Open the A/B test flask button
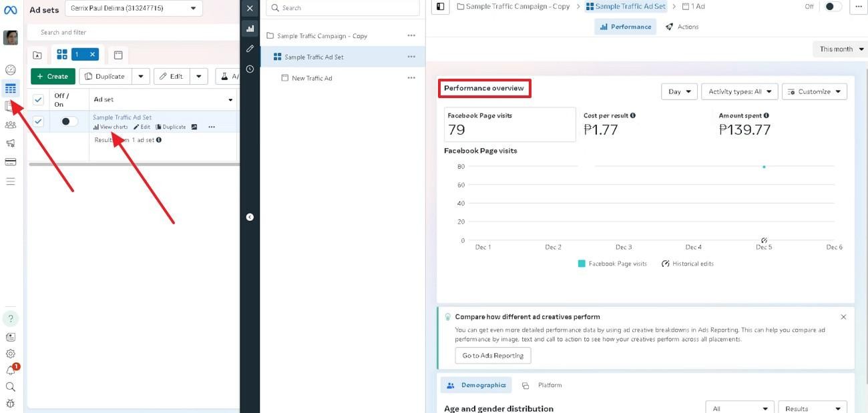The image size is (868, 413). coord(227,76)
